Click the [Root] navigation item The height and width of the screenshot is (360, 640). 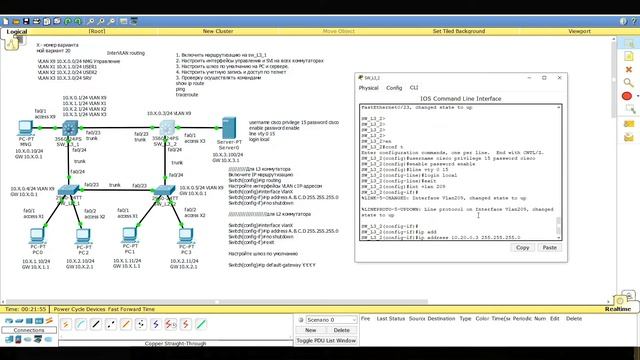tap(97, 31)
